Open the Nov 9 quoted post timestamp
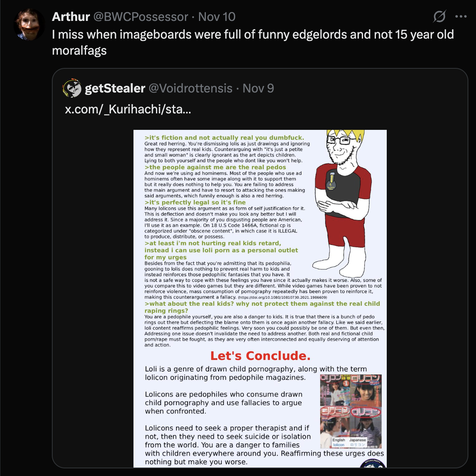Image resolution: width=476 pixels, height=476 pixels. 258,88
